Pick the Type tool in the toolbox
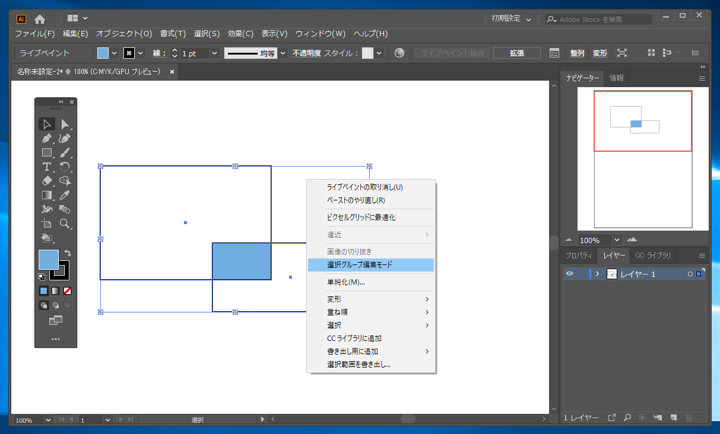The width and height of the screenshot is (720, 434). (x=46, y=167)
